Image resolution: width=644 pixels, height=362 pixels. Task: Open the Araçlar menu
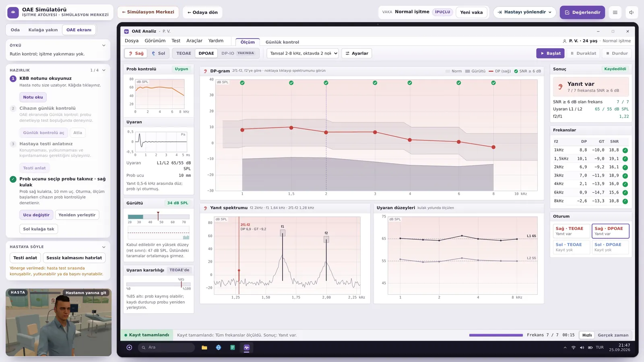(194, 41)
